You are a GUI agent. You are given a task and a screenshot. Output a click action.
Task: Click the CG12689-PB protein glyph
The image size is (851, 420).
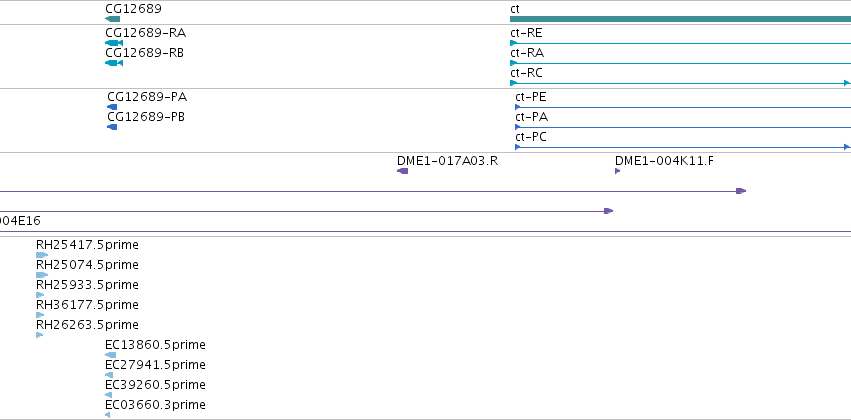pos(112,127)
